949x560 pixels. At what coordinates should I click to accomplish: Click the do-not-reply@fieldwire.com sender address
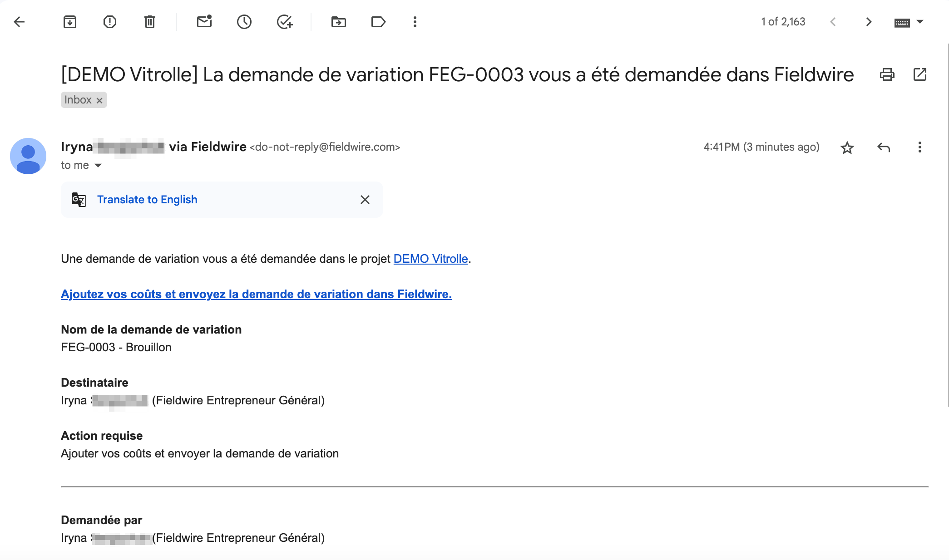pos(325,147)
